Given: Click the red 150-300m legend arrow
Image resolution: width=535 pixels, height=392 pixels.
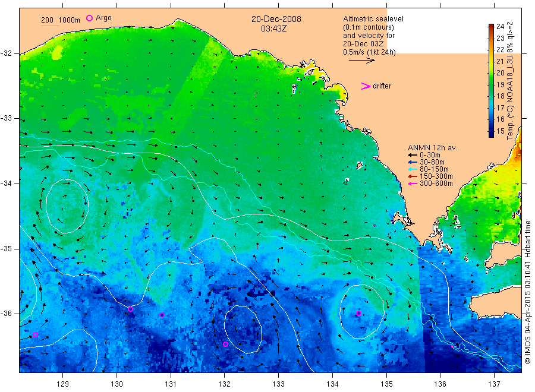Looking at the screenshot, I should (x=413, y=176).
